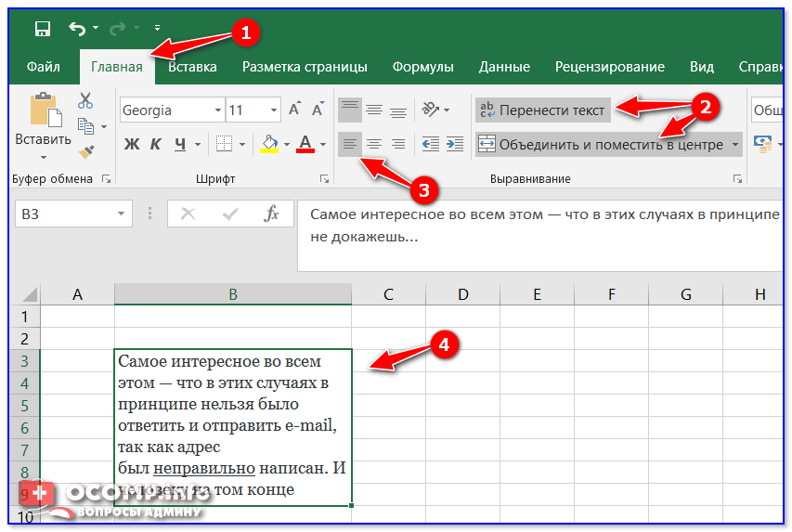Switch to the Вид tab
This screenshot has width=792, height=532.
click(x=702, y=67)
